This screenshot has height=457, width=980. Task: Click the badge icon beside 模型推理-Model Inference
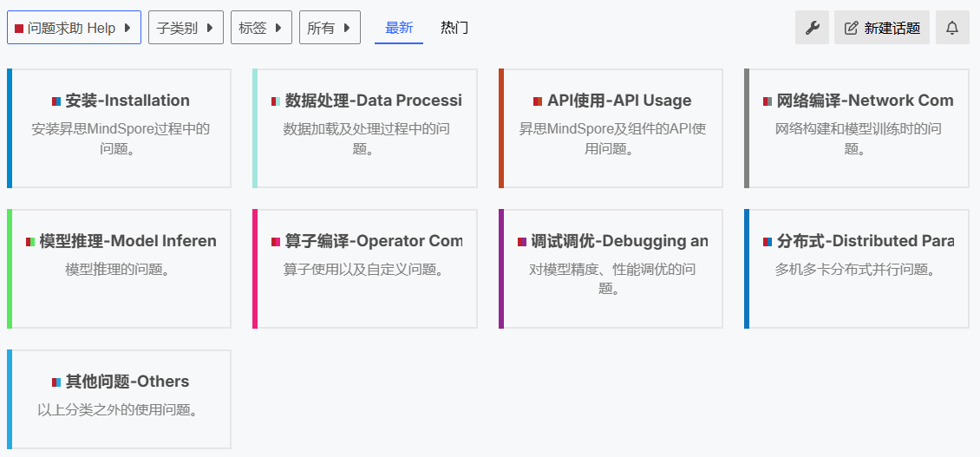point(30,242)
